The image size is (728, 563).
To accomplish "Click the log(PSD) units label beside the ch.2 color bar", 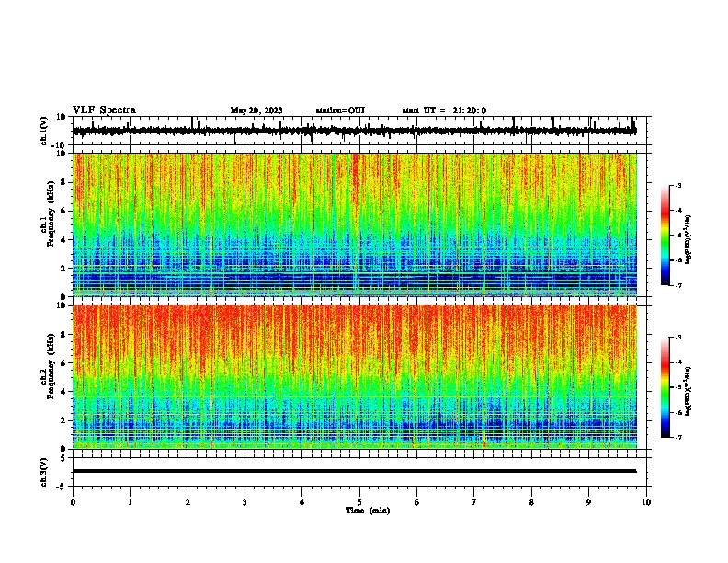I will click(688, 391).
